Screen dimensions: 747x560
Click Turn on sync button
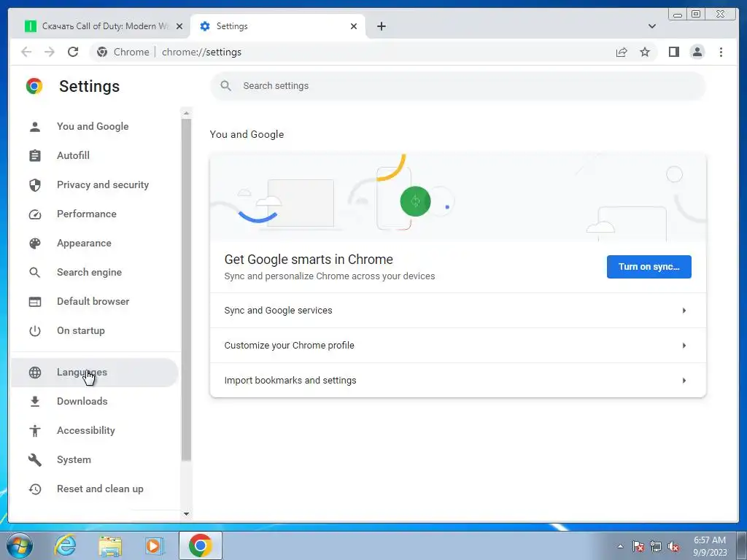pos(649,267)
